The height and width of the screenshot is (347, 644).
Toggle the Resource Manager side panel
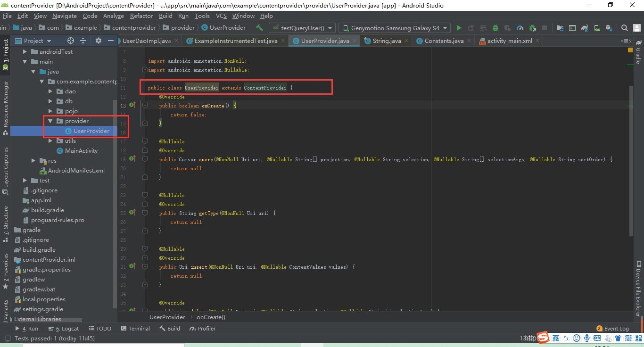click(6, 107)
